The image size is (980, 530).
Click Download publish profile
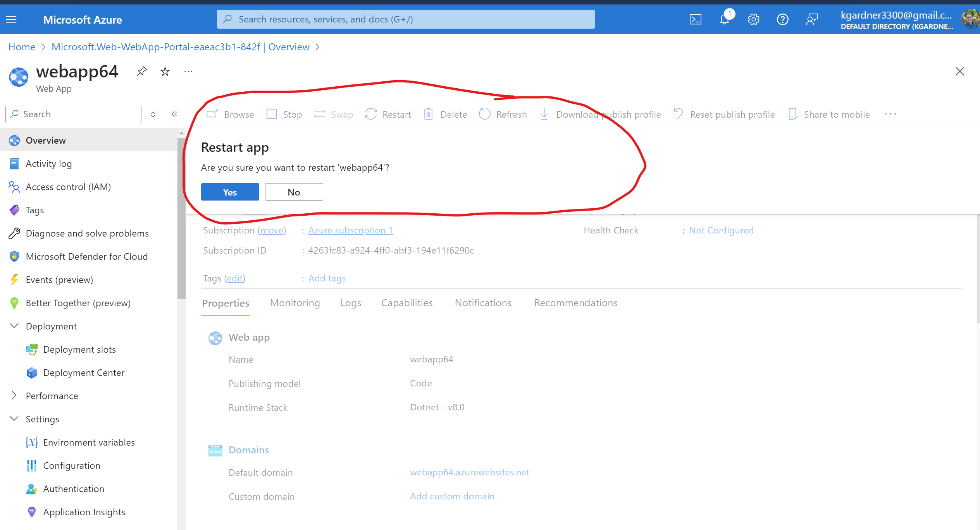(x=600, y=114)
